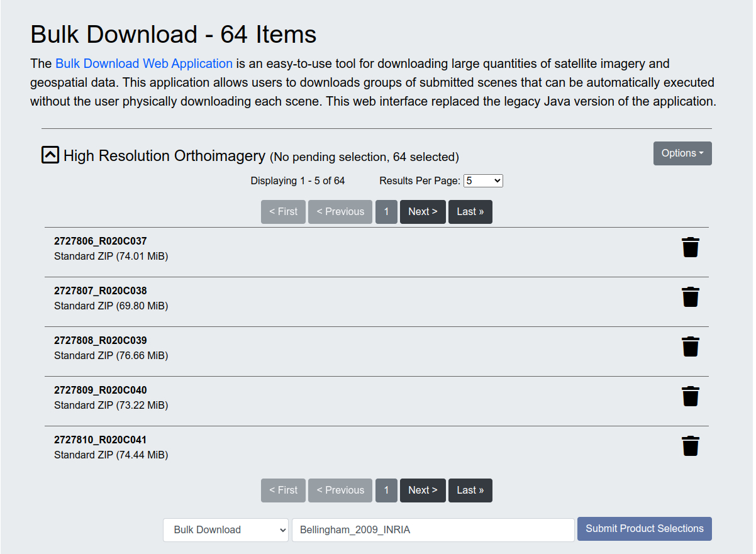
Task: Open the Bulk Download Web Application link
Action: pos(144,64)
